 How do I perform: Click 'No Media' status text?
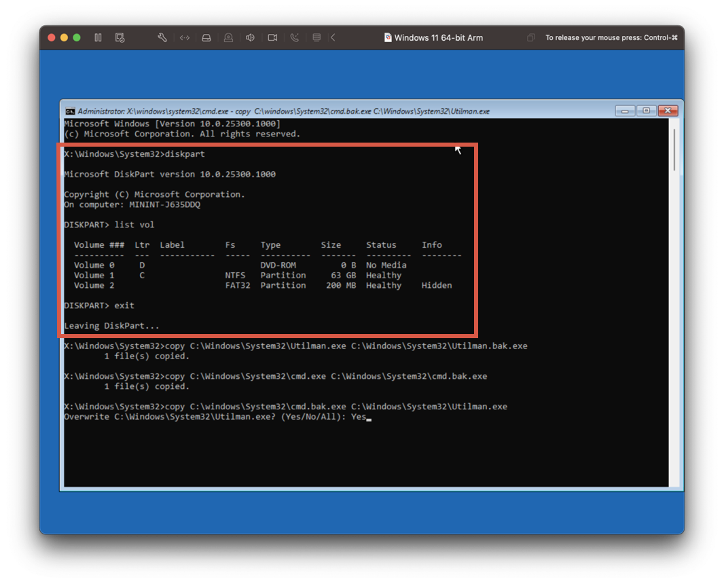tap(386, 265)
